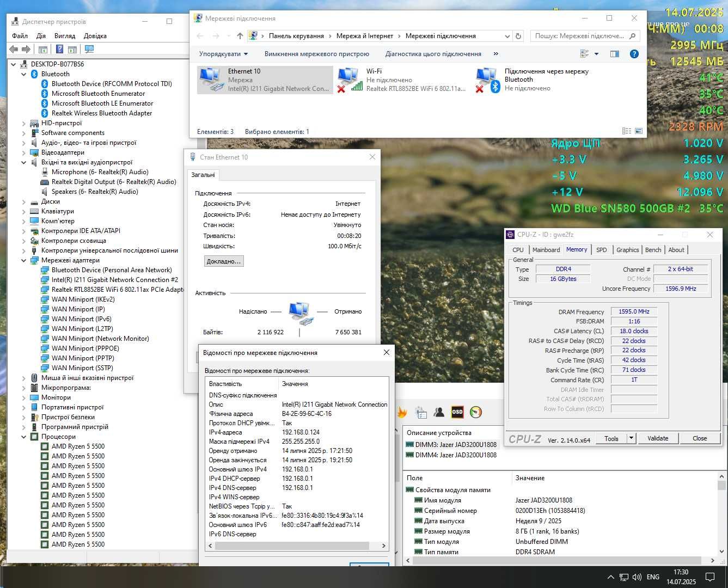Screen dimensions: 728x588
Task: Switch to CPU-Z SPD tab
Action: coord(602,250)
